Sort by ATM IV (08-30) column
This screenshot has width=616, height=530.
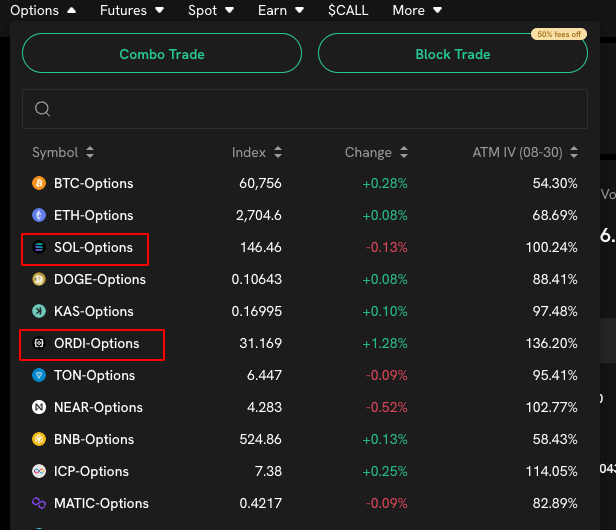point(524,153)
